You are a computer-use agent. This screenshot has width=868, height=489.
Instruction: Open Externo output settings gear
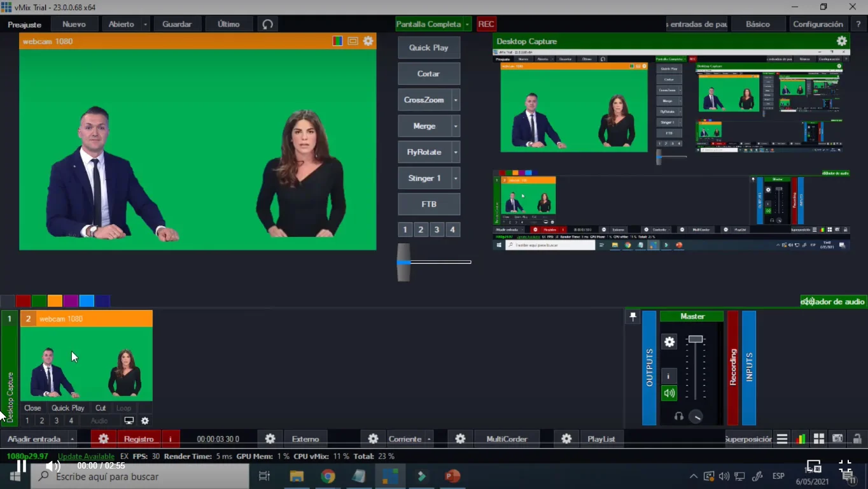click(x=270, y=439)
